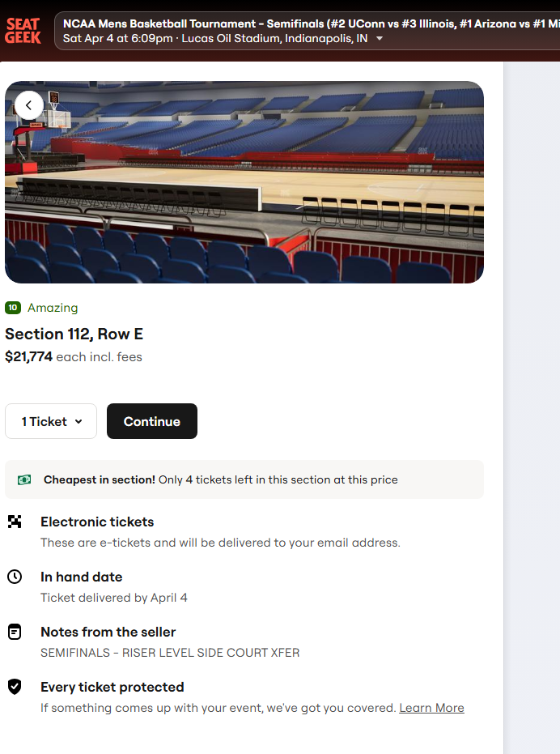Open the Learn More link

pos(431,708)
